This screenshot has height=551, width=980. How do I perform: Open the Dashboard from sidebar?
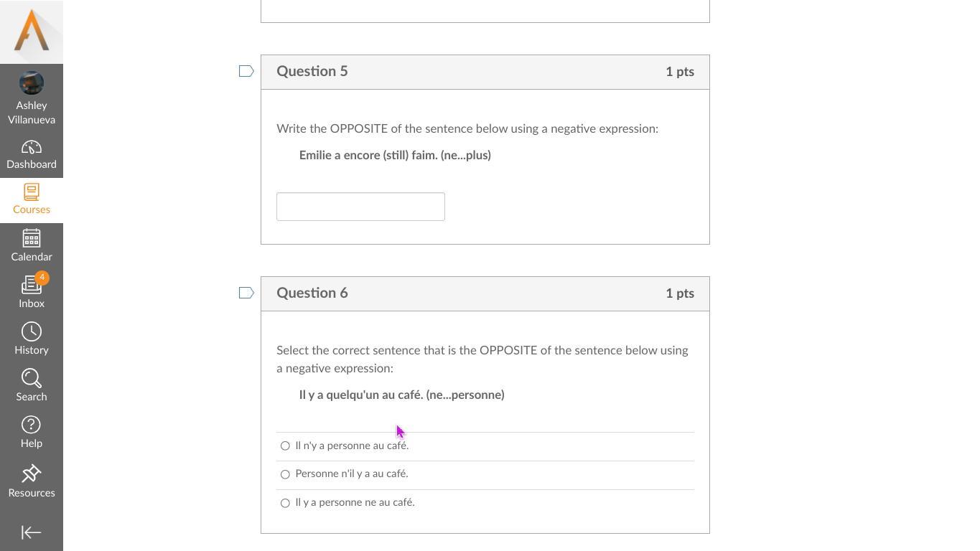click(x=32, y=156)
